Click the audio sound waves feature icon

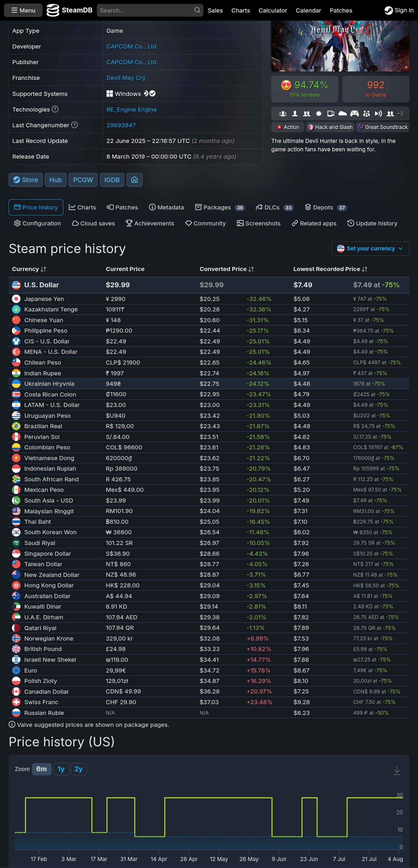(378, 114)
